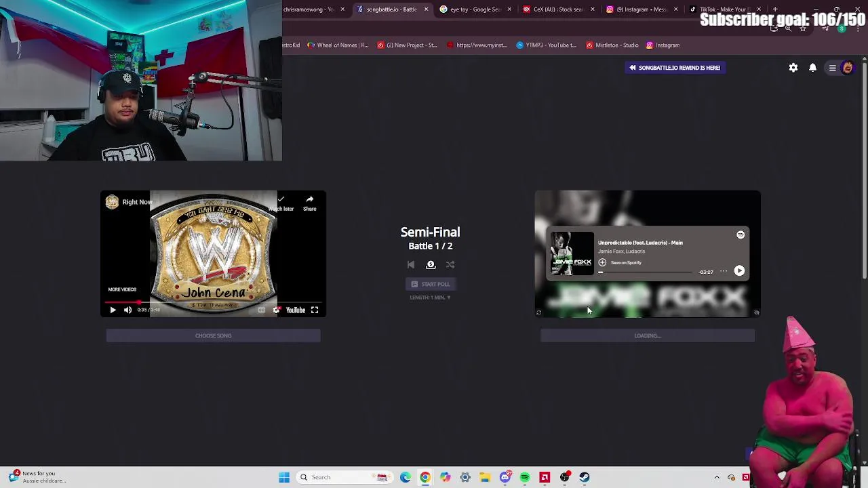Mute the YouTube player volume
The height and width of the screenshot is (488, 868).
tap(127, 310)
